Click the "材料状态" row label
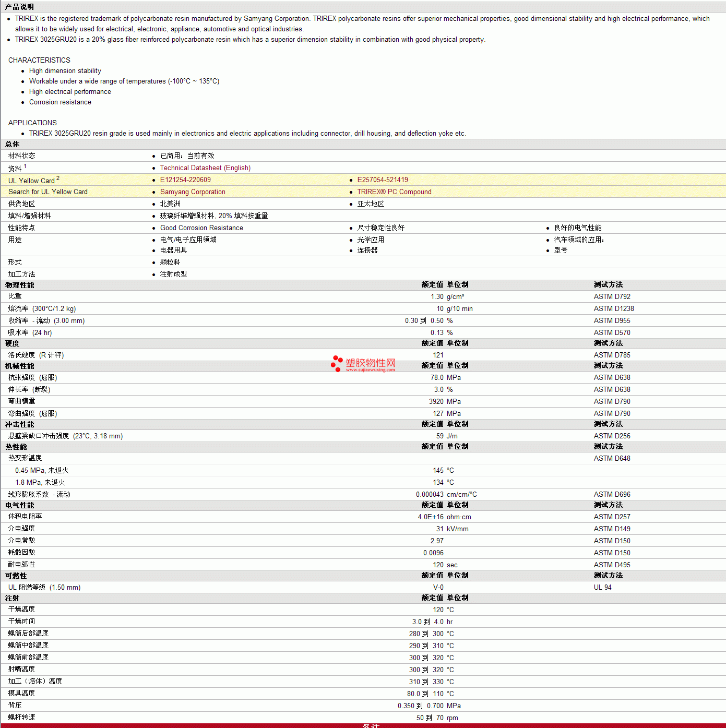This screenshot has width=726, height=728. click(22, 156)
